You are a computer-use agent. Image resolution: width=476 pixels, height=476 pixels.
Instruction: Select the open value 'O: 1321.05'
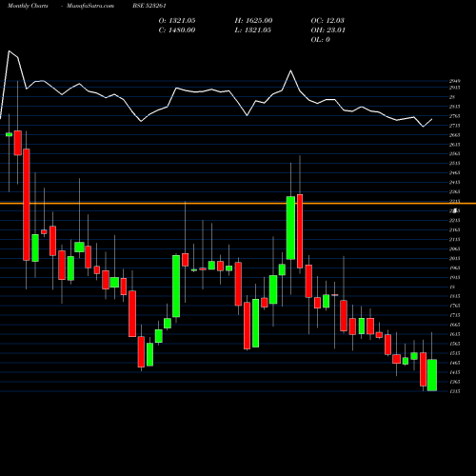click(x=177, y=21)
